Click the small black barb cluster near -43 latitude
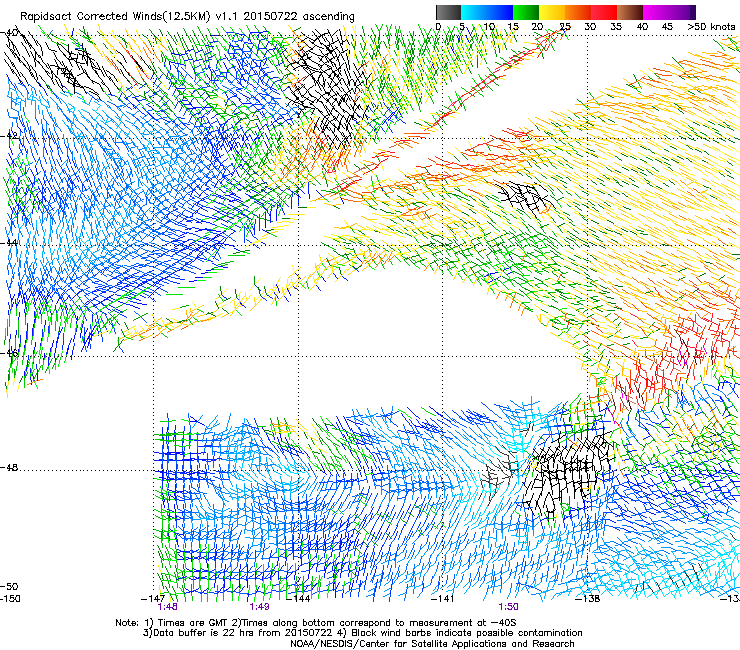 coord(524,197)
